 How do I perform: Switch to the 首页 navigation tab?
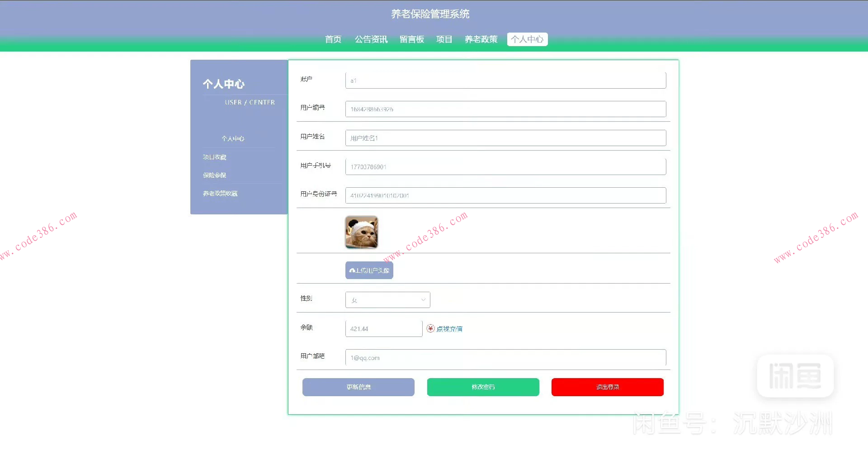point(333,39)
